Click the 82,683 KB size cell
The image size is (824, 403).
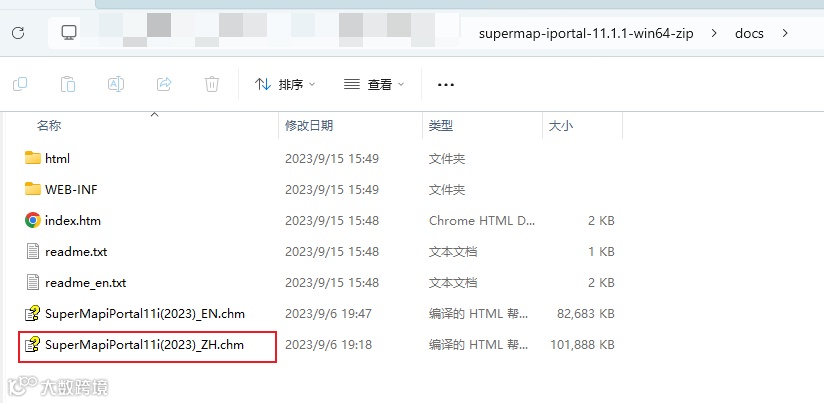point(585,314)
